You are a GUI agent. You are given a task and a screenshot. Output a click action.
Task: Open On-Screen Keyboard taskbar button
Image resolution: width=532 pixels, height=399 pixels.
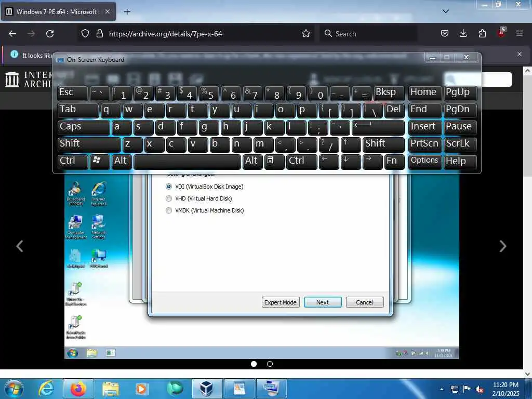271,389
